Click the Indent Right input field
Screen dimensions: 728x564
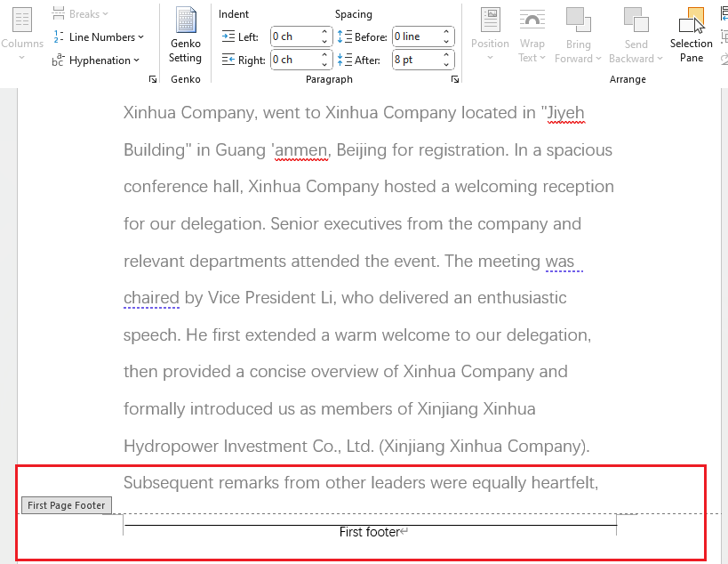[295, 60]
